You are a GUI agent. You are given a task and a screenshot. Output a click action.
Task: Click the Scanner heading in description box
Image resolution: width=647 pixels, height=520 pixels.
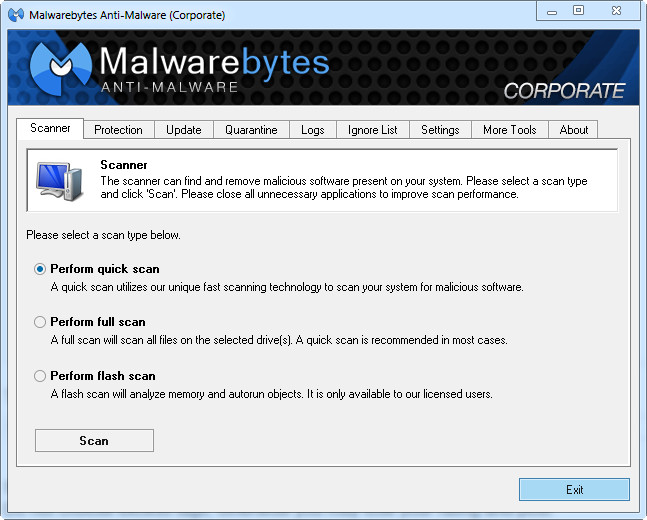coord(124,165)
